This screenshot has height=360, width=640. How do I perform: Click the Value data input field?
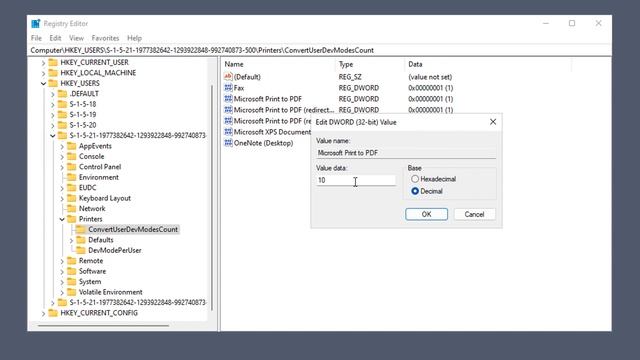point(356,180)
